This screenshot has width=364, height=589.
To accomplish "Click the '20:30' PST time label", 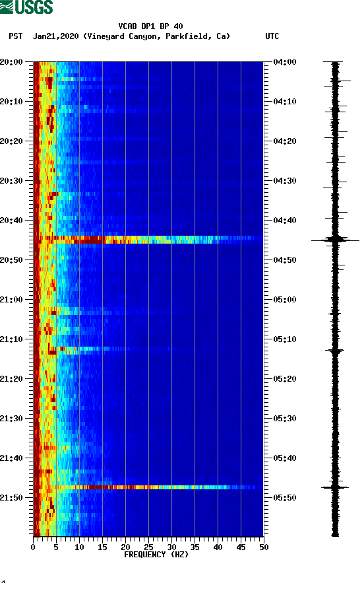I will 12,181.
